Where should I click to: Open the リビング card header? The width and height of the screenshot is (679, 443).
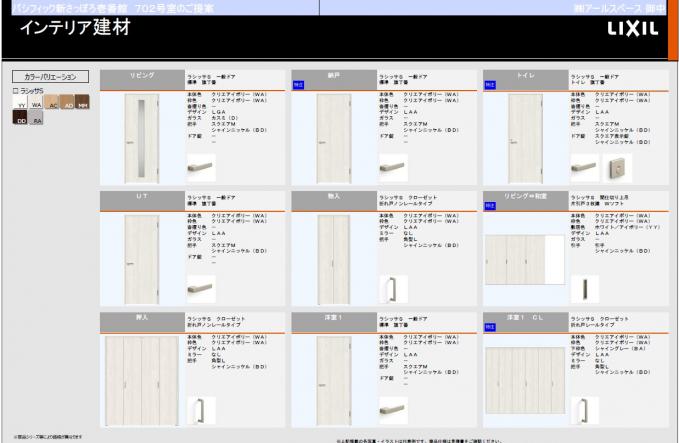click(x=142, y=80)
